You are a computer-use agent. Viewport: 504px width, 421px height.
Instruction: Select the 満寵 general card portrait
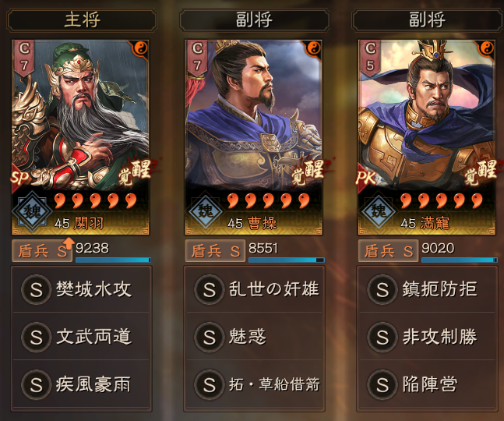click(x=427, y=137)
